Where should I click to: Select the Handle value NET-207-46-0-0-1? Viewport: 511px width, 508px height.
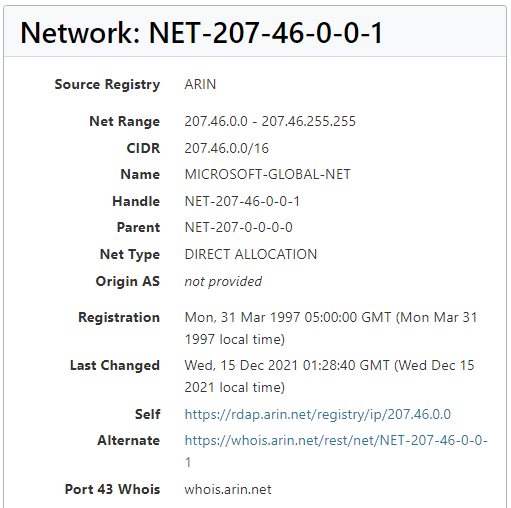tap(242, 201)
